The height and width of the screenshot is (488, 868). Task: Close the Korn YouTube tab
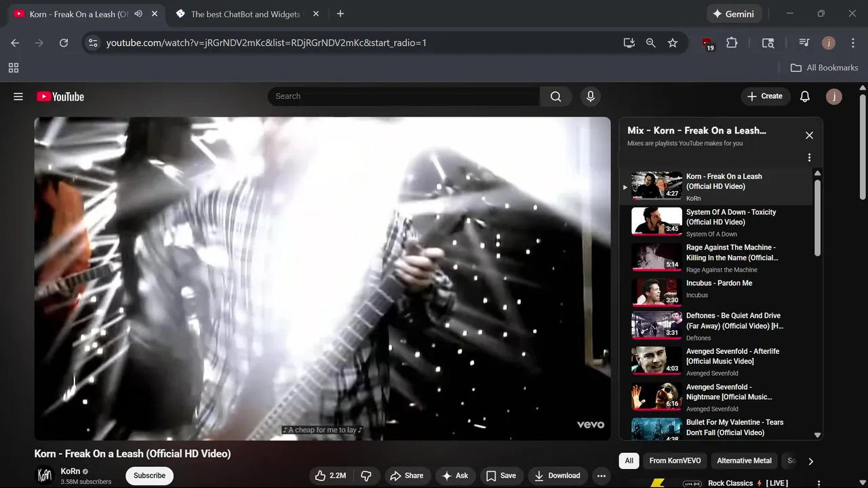click(x=154, y=14)
